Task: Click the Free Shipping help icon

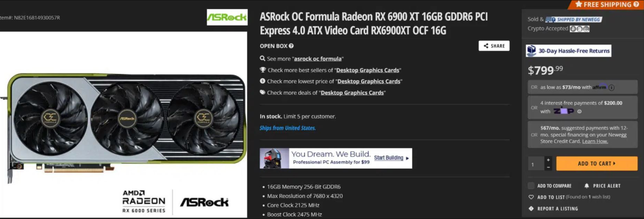Action: coord(636,5)
